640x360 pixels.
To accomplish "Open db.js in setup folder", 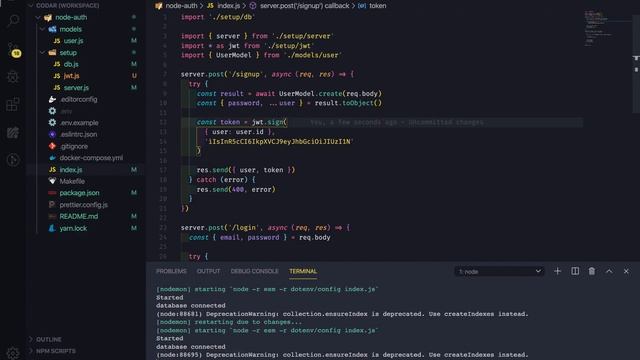I will [x=71, y=64].
